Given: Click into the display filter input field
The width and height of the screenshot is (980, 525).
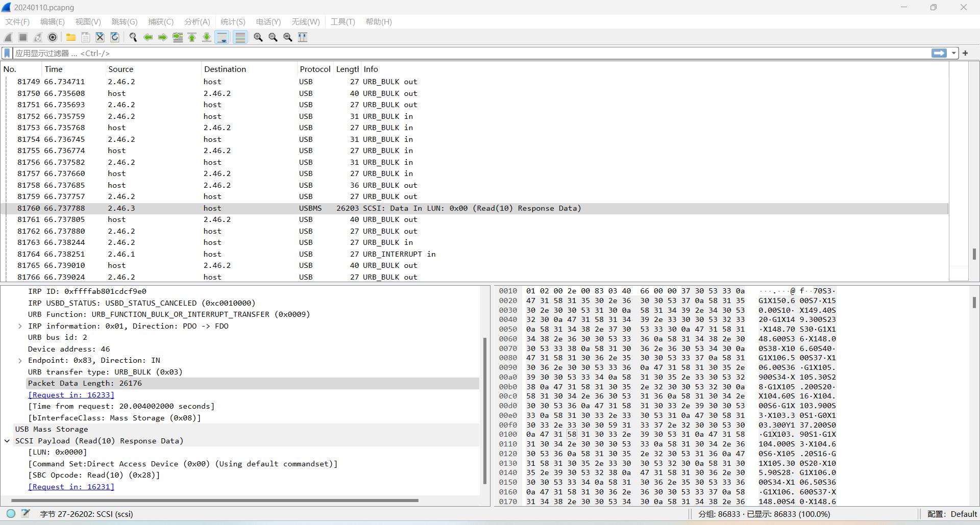Looking at the screenshot, I should (x=459, y=53).
